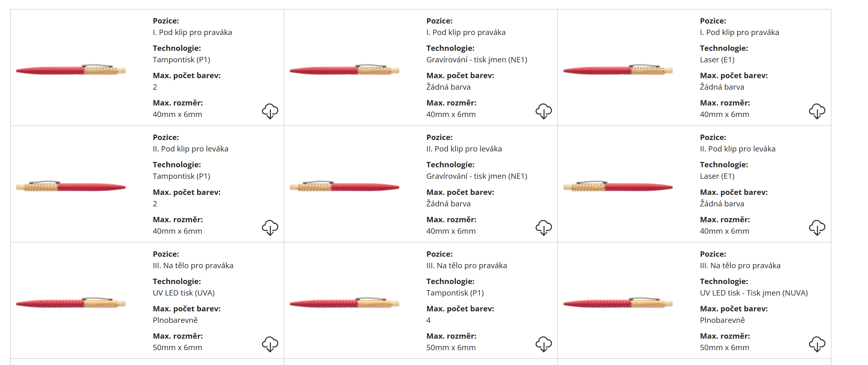Download template for position III Tampontisk (P1)
The height and width of the screenshot is (365, 868).
(x=543, y=344)
